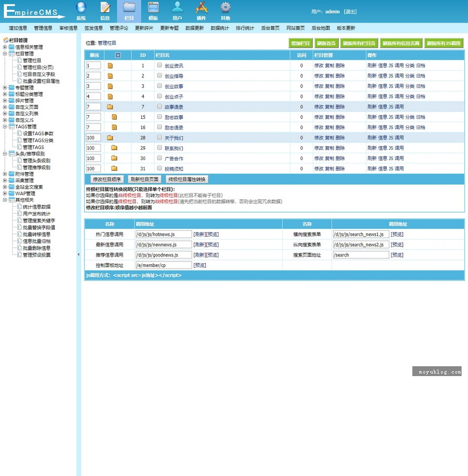Click the folder icon for 联系我们 row
This screenshot has width=468, height=476.
point(114,148)
